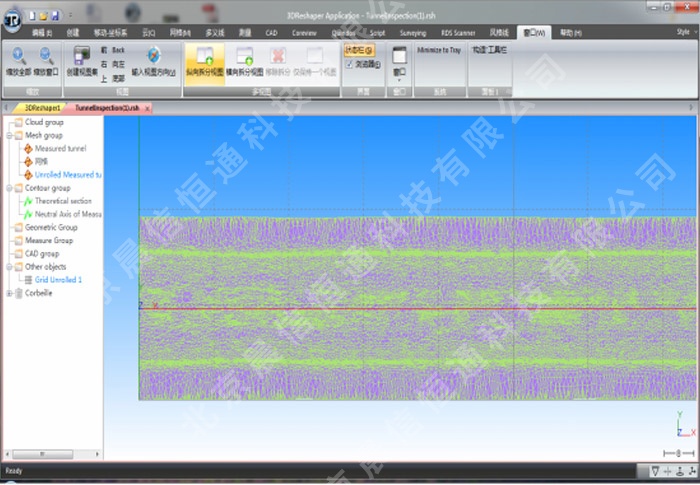Toggle the browser checkbox under status bar option
The height and width of the screenshot is (485, 700).
[349, 65]
